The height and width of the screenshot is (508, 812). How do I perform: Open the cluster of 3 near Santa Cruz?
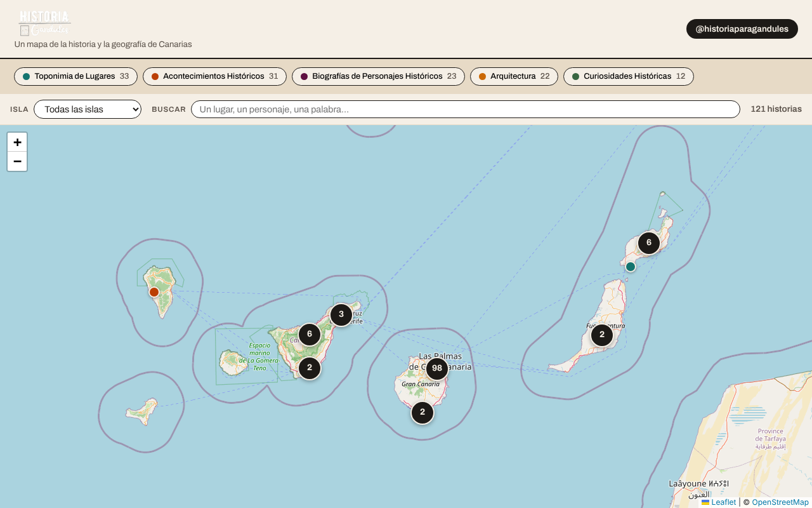click(341, 314)
